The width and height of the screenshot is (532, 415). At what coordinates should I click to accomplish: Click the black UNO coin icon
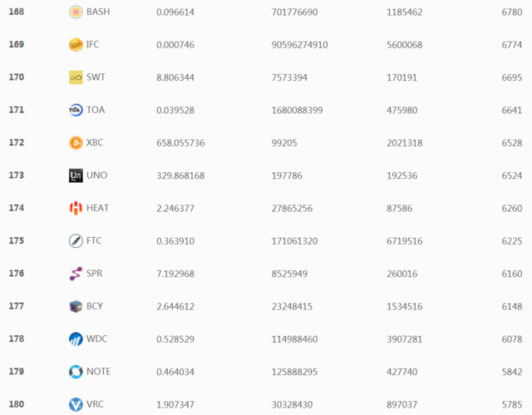pos(76,175)
